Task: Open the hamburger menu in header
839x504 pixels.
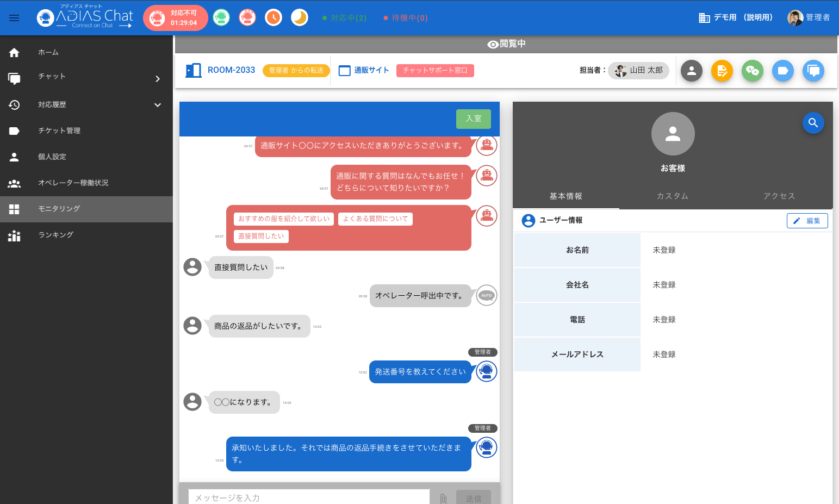Action: click(x=14, y=18)
